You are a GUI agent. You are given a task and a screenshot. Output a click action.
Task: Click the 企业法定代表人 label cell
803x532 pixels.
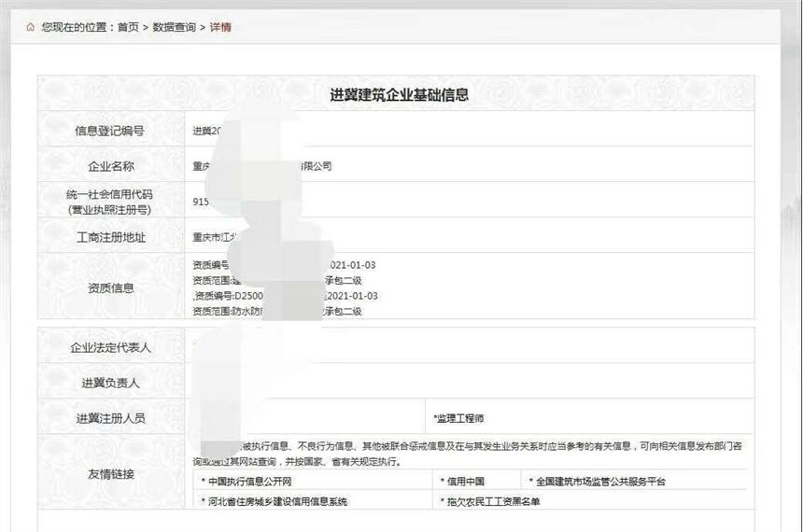click(x=110, y=347)
